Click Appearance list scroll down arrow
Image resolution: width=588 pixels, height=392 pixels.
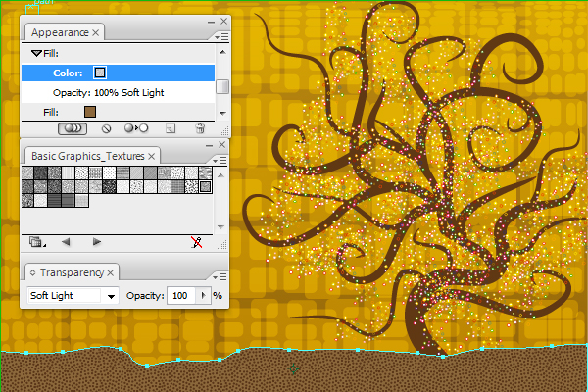222,113
